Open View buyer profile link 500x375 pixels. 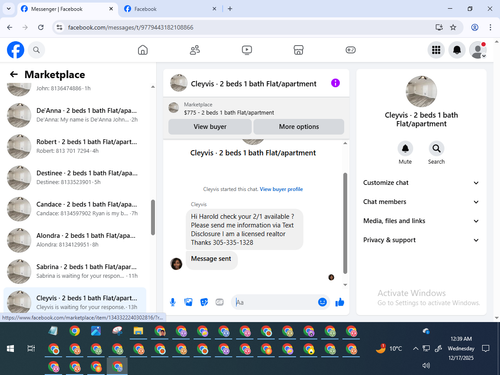pyautogui.click(x=281, y=189)
